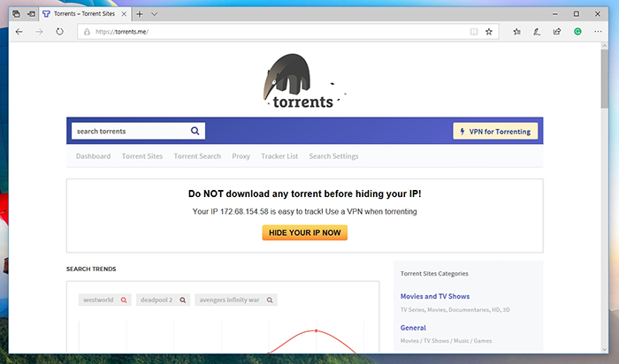Screen dimensions: 619x364
Task: Close the Torrents – Torrent Sites tab
Action: [x=124, y=14]
